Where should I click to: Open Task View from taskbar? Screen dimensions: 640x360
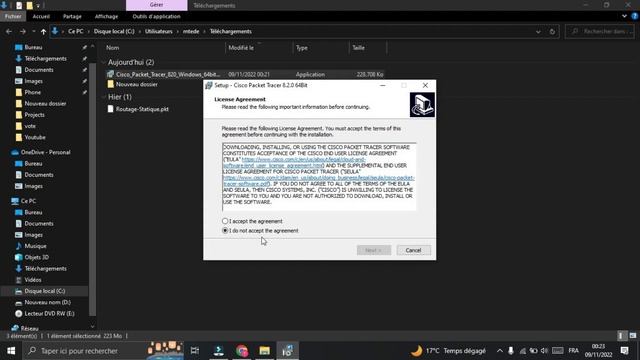[195, 351]
